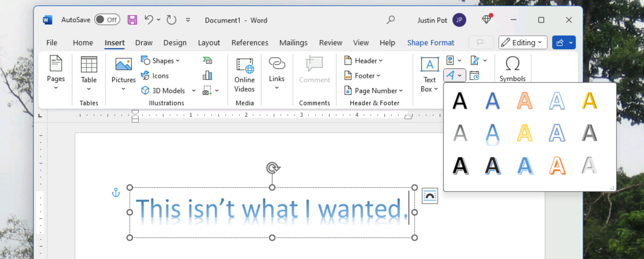Open the References tab

click(x=249, y=43)
